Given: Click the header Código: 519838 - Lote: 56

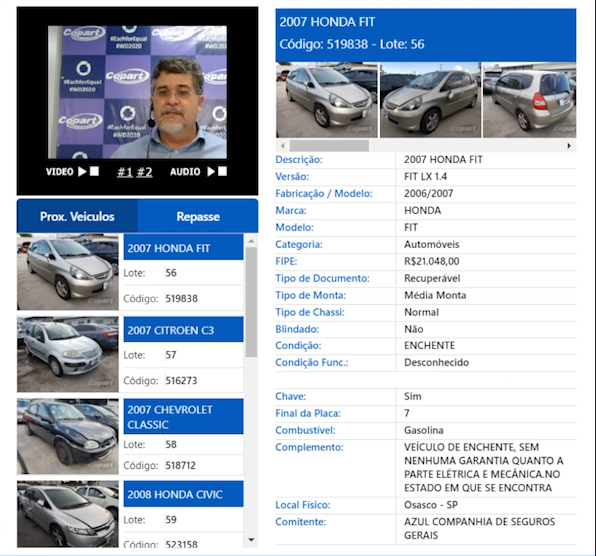Looking at the screenshot, I should 352,44.
